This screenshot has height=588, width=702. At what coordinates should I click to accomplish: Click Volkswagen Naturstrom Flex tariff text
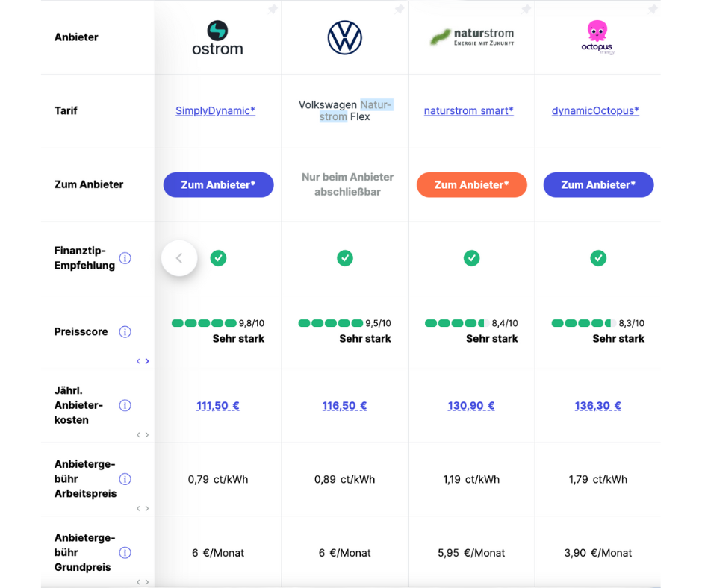(345, 110)
